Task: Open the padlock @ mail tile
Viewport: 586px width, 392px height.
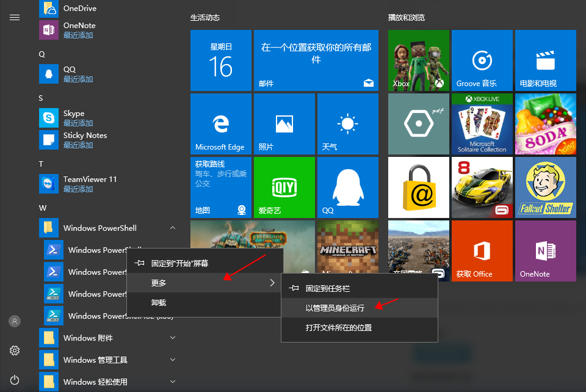Action: (419, 187)
